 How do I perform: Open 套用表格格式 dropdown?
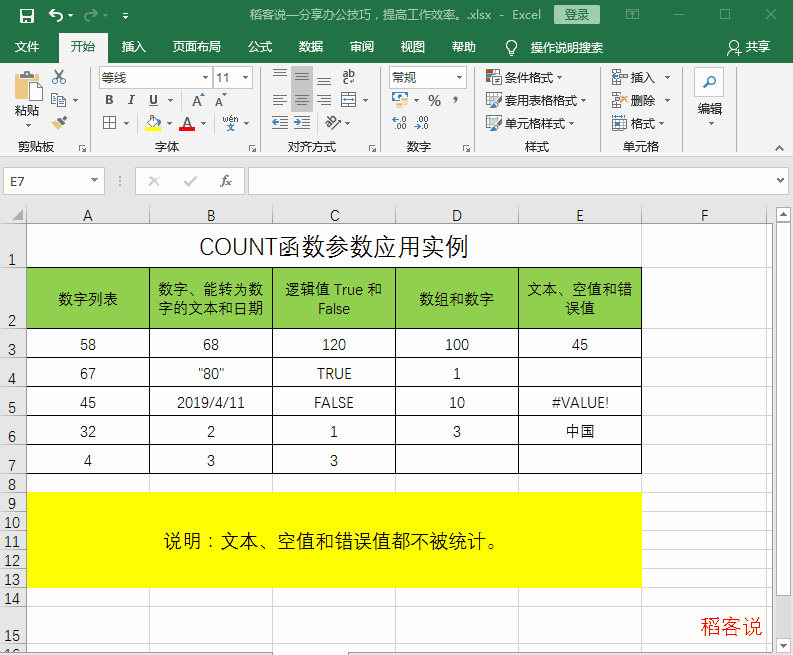[536, 100]
